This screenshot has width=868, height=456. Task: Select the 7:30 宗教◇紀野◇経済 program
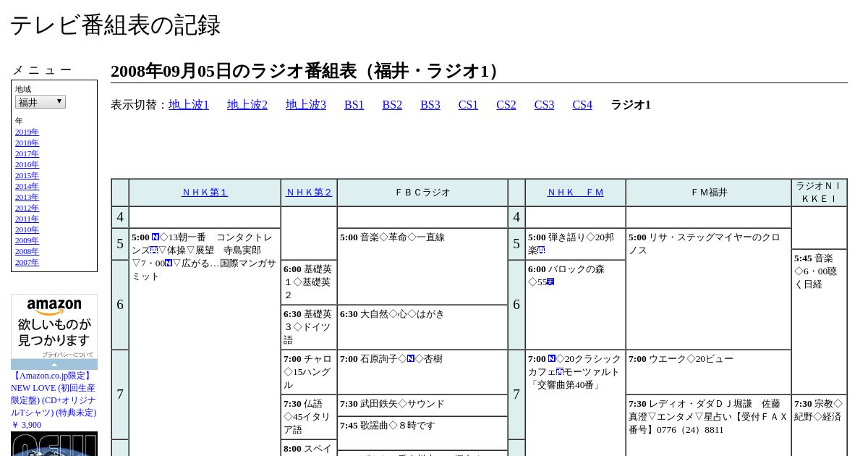[819, 426]
